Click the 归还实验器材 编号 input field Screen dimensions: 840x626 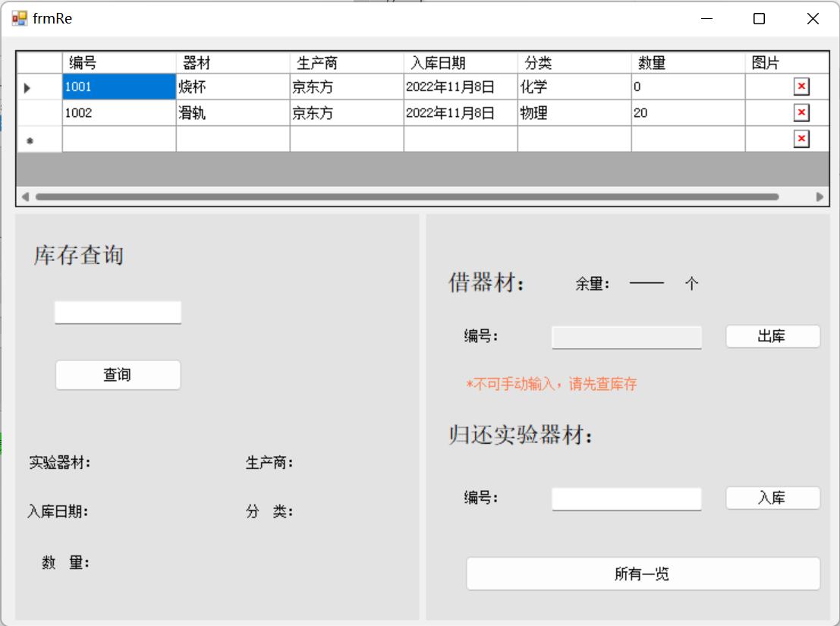coord(626,499)
